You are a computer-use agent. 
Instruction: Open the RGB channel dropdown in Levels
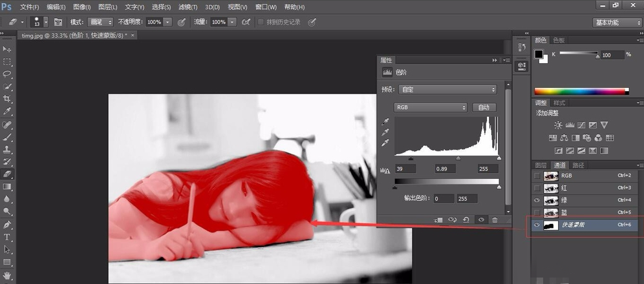(x=431, y=107)
